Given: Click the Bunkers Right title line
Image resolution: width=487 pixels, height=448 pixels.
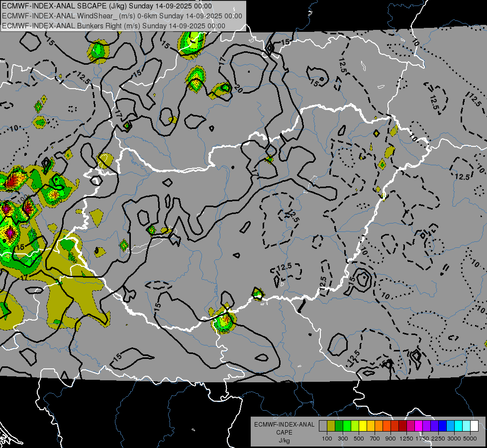Looking at the screenshot, I should pyautogui.click(x=113, y=26).
